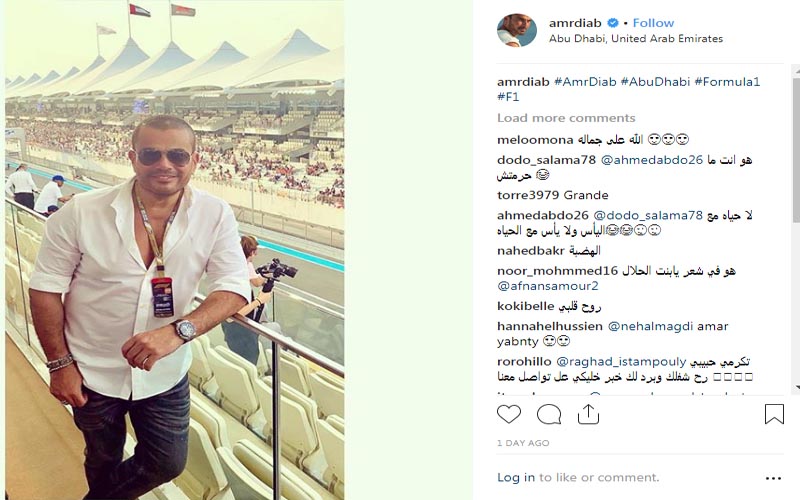Open the 1 DAY AGO timestamp
The image size is (800, 500).
tap(523, 443)
